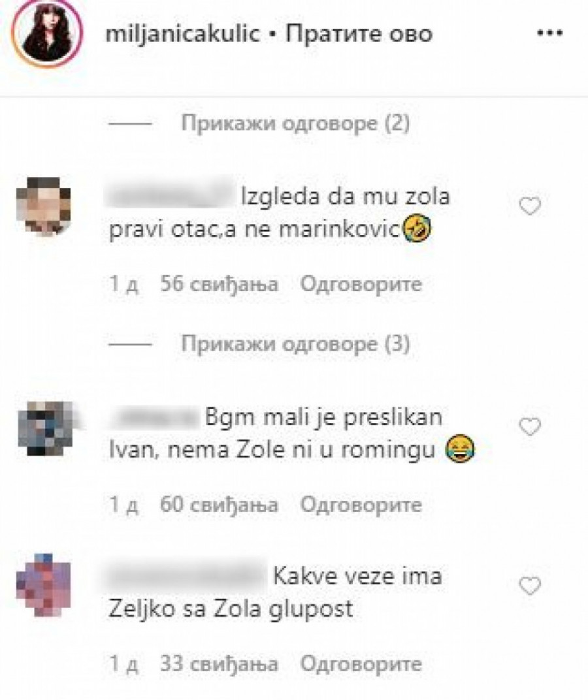Like the comment about preslikan Ivan
Image resolution: width=588 pixels, height=700 pixels.
[x=530, y=426]
